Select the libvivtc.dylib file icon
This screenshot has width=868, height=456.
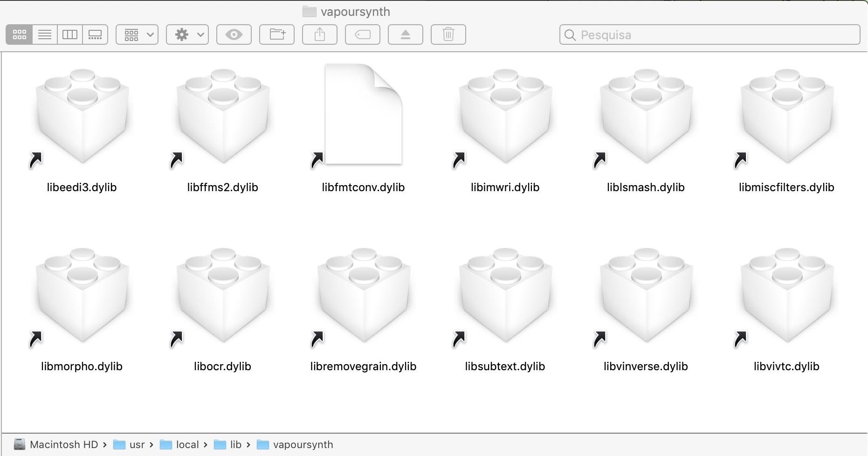787,295
